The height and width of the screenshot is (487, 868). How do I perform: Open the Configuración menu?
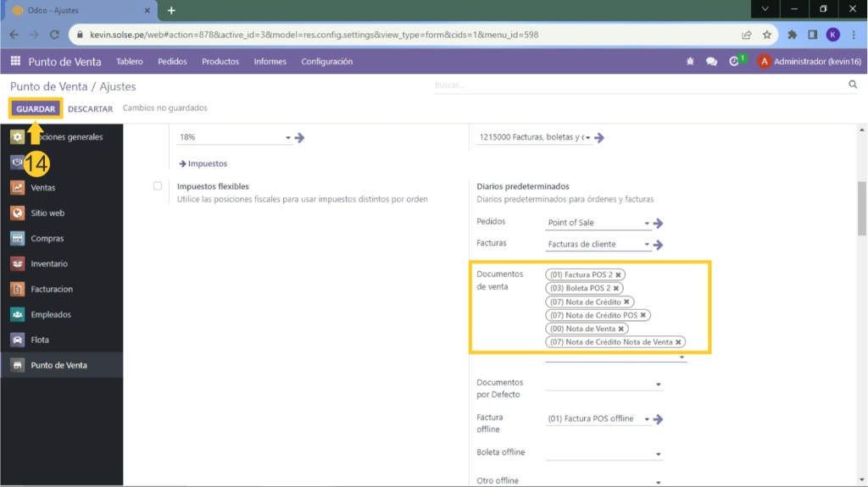coord(326,62)
